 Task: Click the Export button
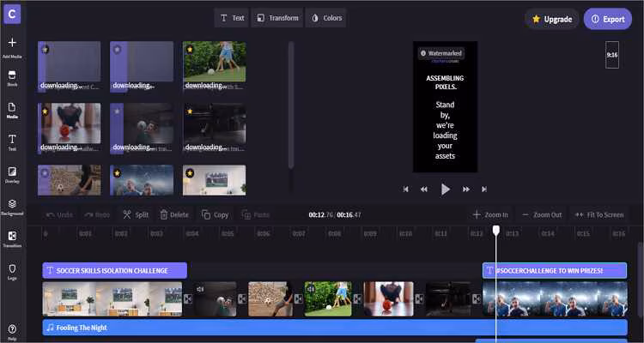point(608,19)
